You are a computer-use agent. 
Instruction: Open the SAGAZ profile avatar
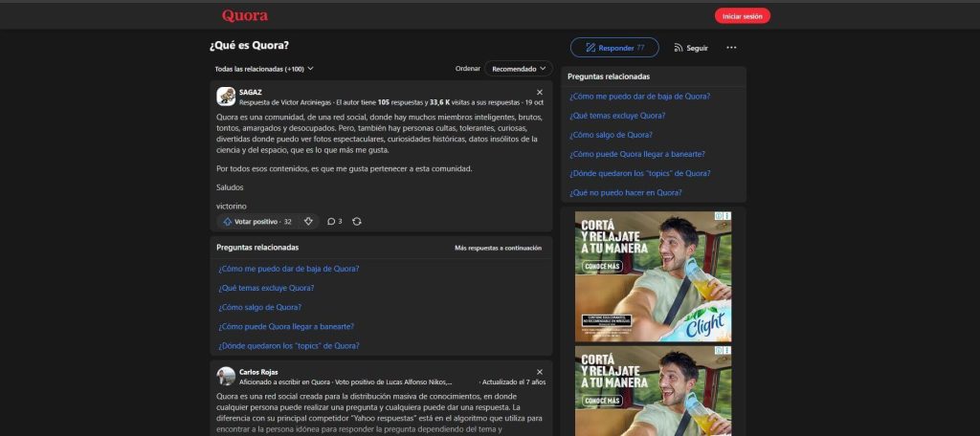[226, 96]
